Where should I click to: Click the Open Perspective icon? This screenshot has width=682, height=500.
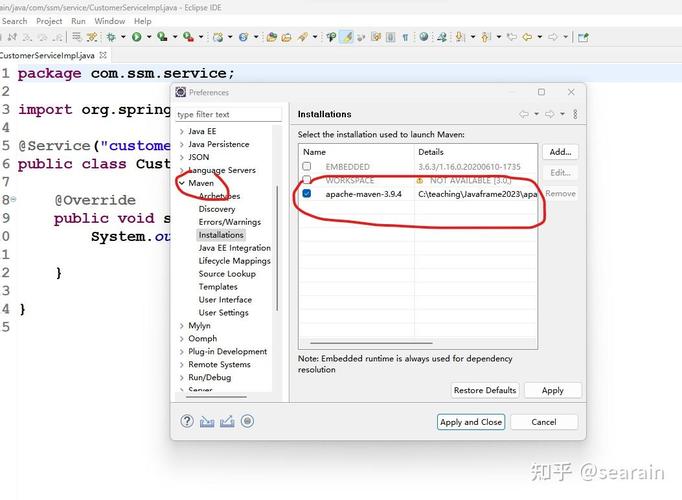[x=583, y=37]
